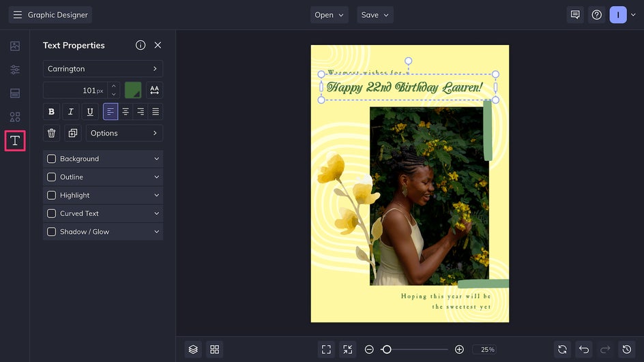The width and height of the screenshot is (644, 362).
Task: Click the Graphic Designer title
Action: [x=57, y=15]
